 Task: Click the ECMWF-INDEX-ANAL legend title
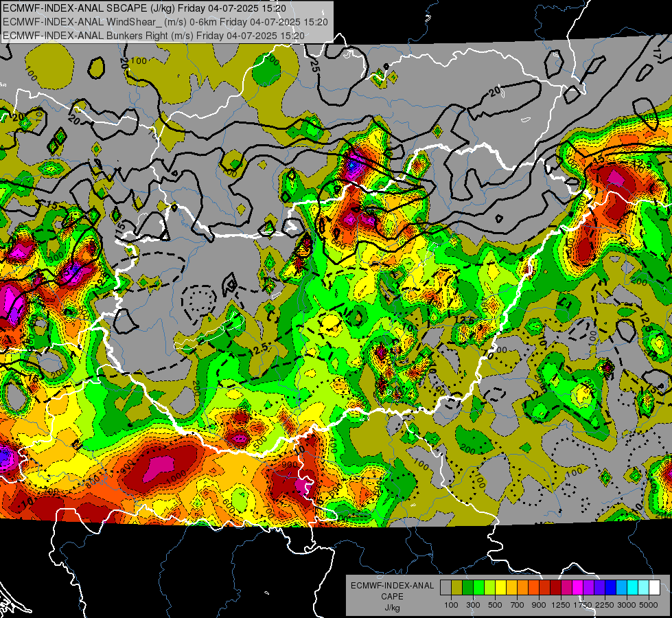tap(393, 586)
